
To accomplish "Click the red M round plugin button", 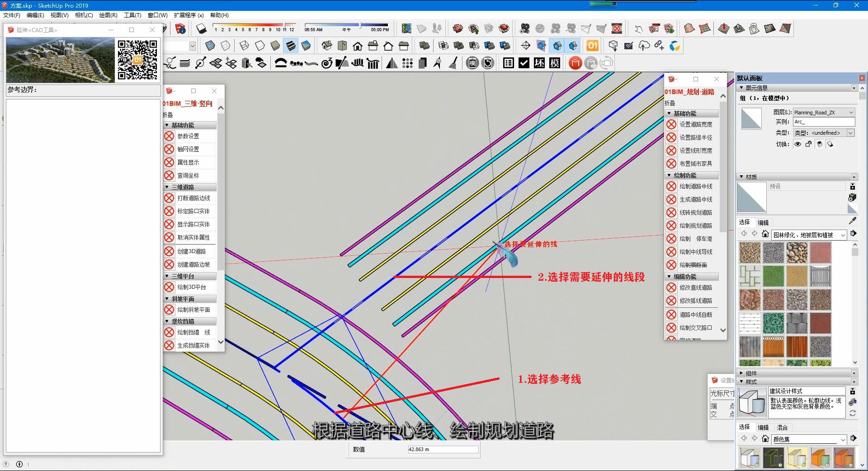I will [575, 63].
